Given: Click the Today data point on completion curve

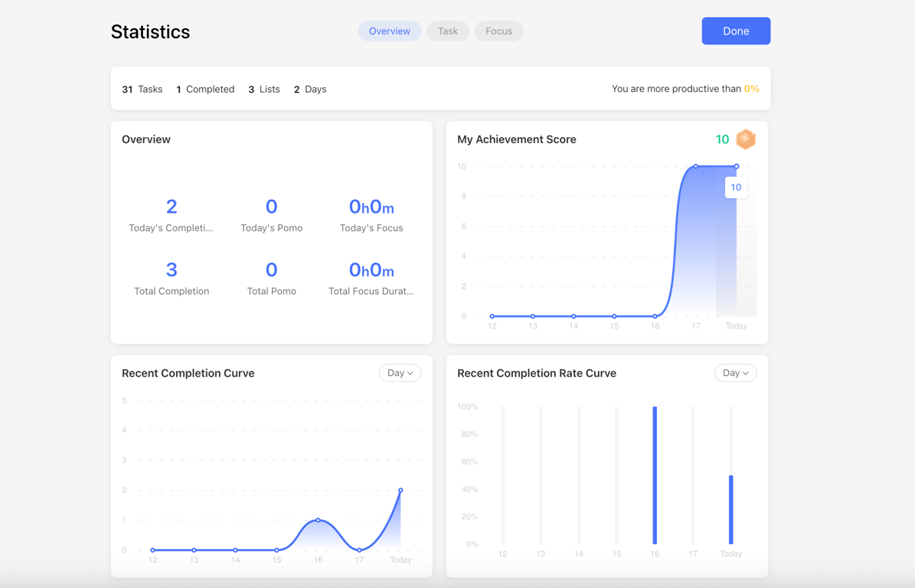Looking at the screenshot, I should [400, 490].
